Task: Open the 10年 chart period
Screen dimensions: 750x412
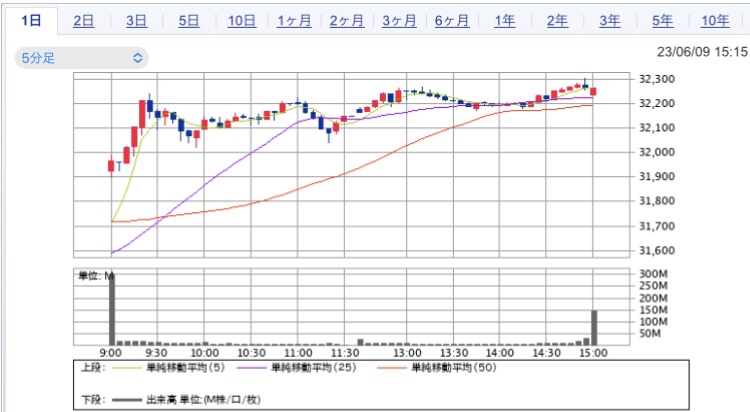Action: click(715, 21)
